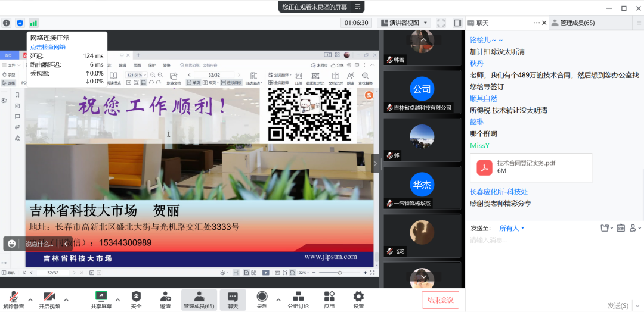Click 发送(S) send button
The height and width of the screenshot is (312, 644).
pyautogui.click(x=618, y=305)
